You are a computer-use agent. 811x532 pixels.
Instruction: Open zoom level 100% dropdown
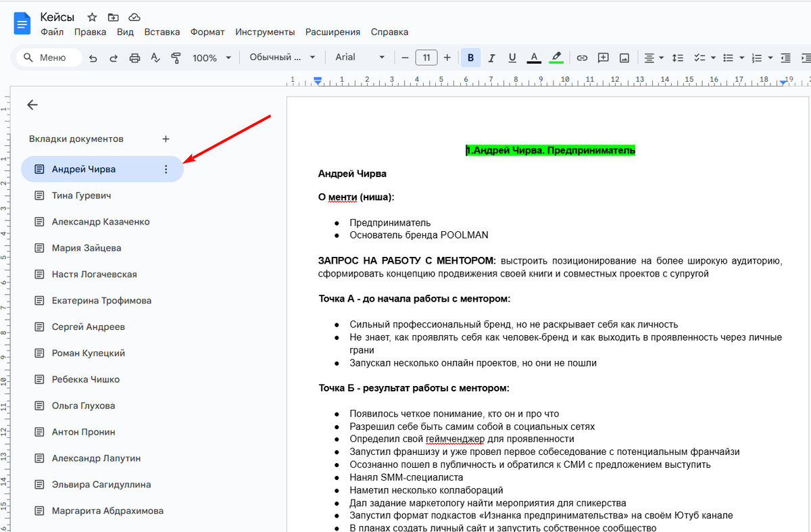coord(212,58)
